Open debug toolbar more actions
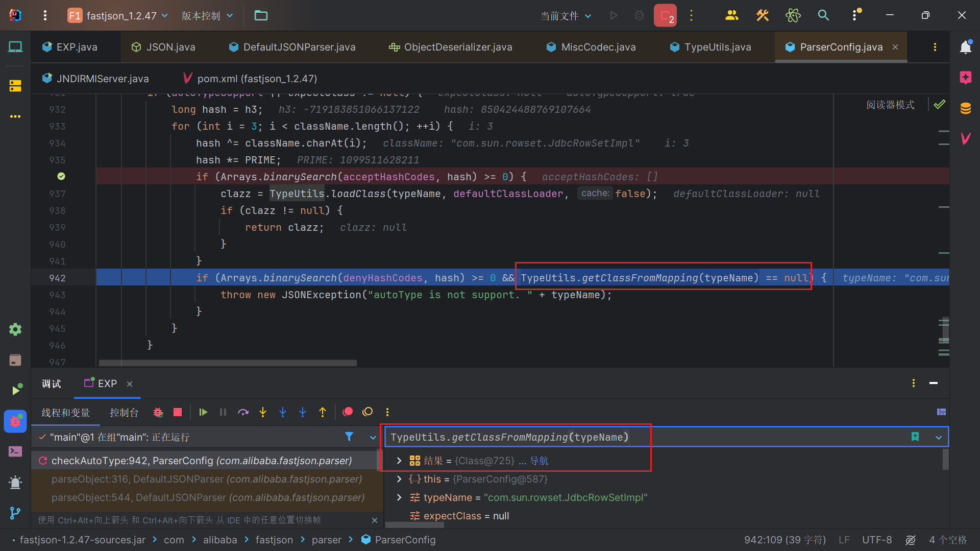The height and width of the screenshot is (551, 980). [x=387, y=412]
